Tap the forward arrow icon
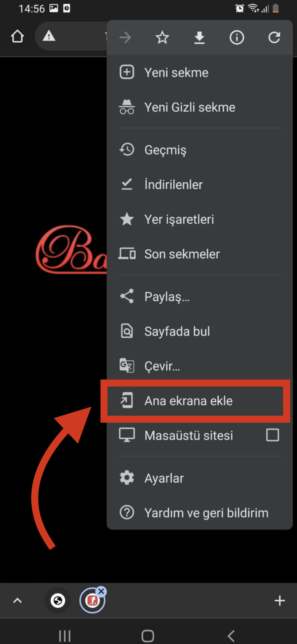The height and width of the screenshot is (644, 297). coord(125,38)
